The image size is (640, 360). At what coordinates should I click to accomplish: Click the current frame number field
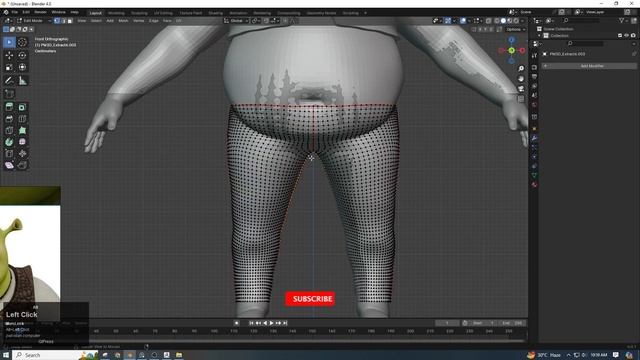[x=447, y=323]
